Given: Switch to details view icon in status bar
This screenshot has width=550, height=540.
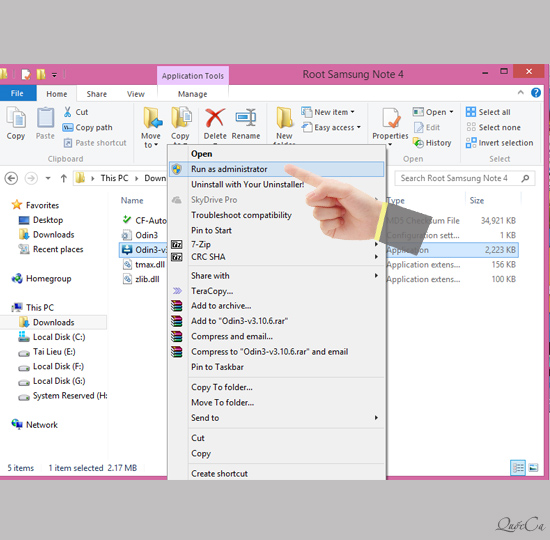Looking at the screenshot, I should tap(517, 467).
